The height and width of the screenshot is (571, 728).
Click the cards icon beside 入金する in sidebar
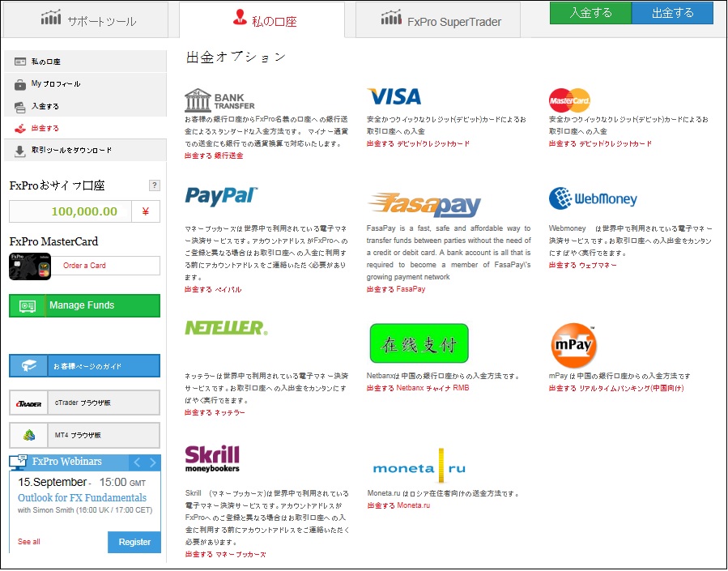[x=20, y=107]
